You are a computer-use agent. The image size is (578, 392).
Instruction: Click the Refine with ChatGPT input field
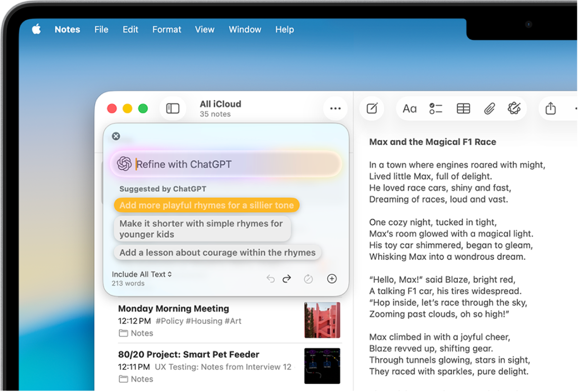coord(226,164)
